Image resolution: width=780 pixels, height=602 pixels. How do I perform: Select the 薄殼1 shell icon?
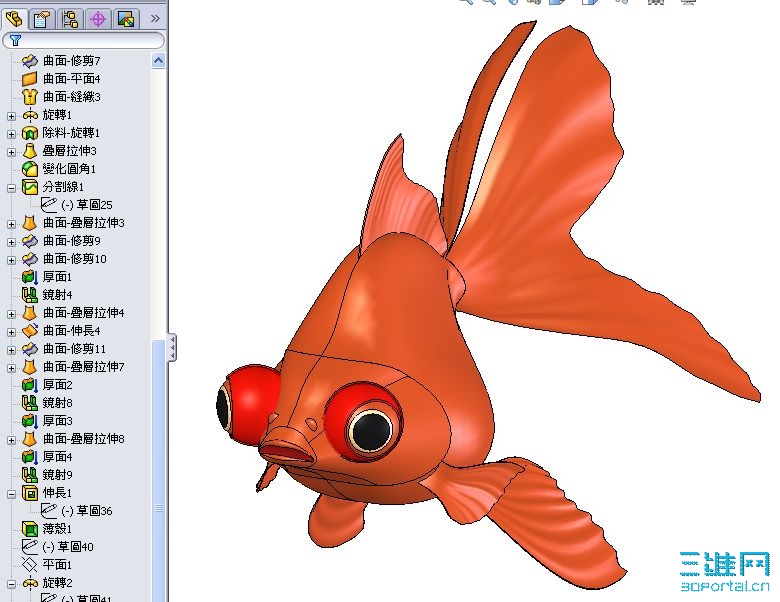[30, 528]
